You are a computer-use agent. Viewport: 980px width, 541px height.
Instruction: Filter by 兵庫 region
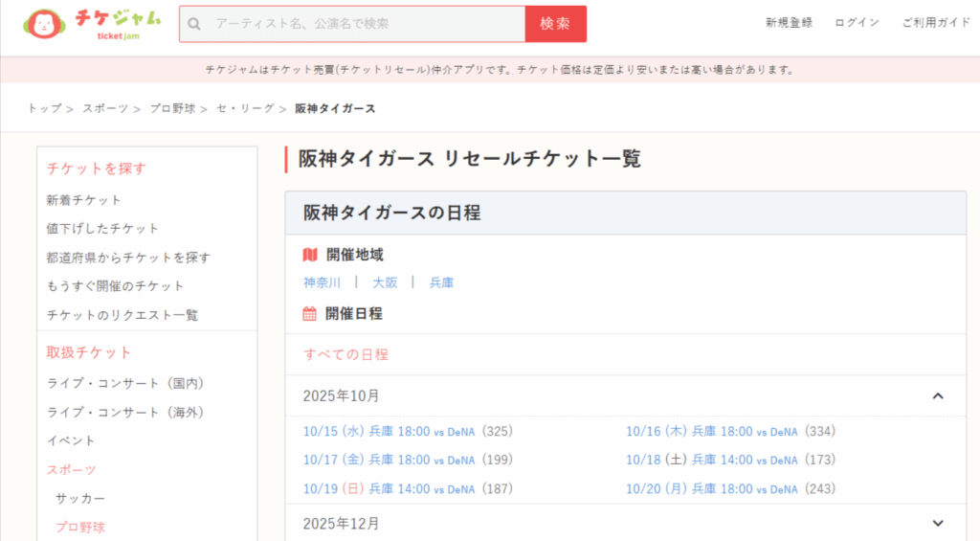441,282
